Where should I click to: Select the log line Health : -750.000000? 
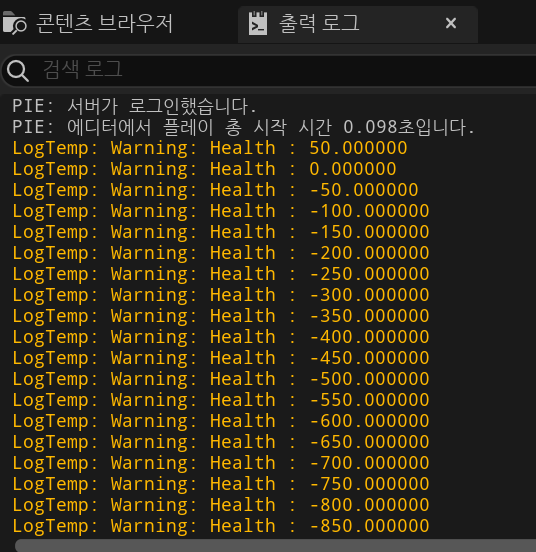(x=221, y=484)
